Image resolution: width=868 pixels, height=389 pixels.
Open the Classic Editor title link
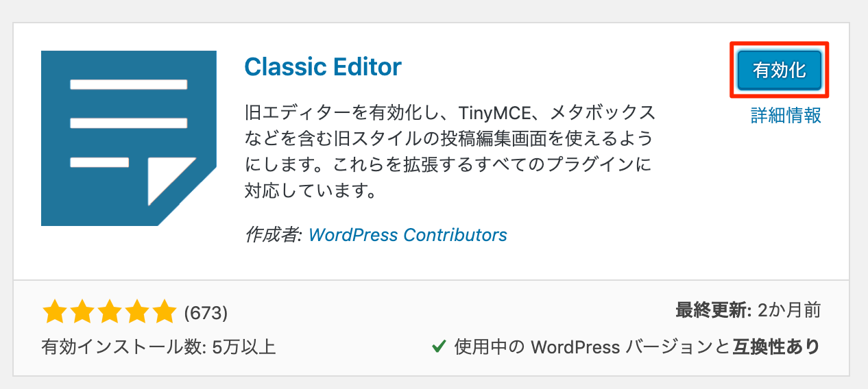coord(323,66)
